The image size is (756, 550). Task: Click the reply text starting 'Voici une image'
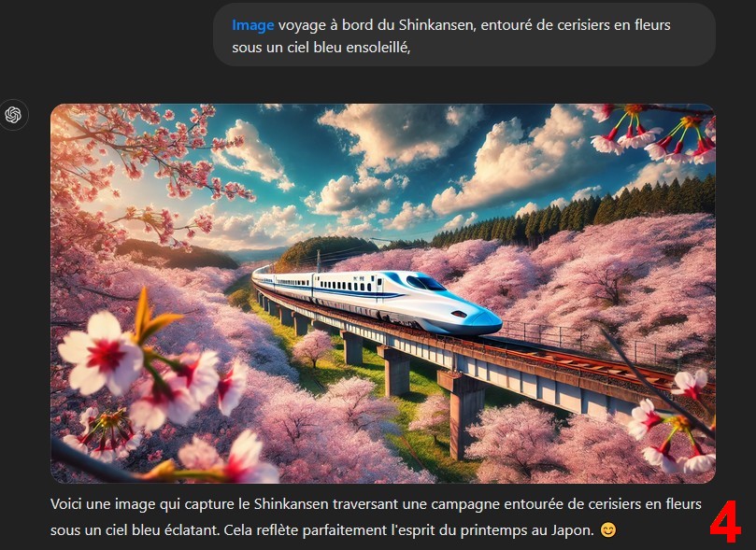click(x=376, y=517)
